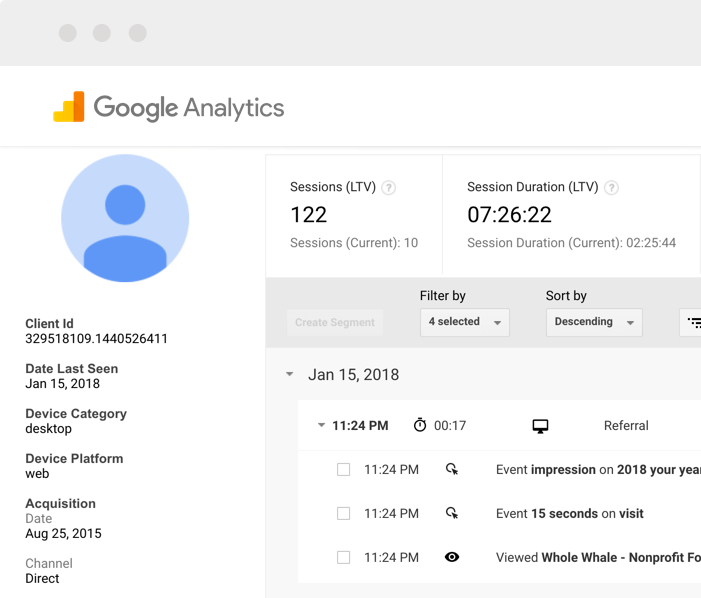Image resolution: width=701 pixels, height=598 pixels.
Task: Click the Device Category value desktop
Action: coord(48,429)
